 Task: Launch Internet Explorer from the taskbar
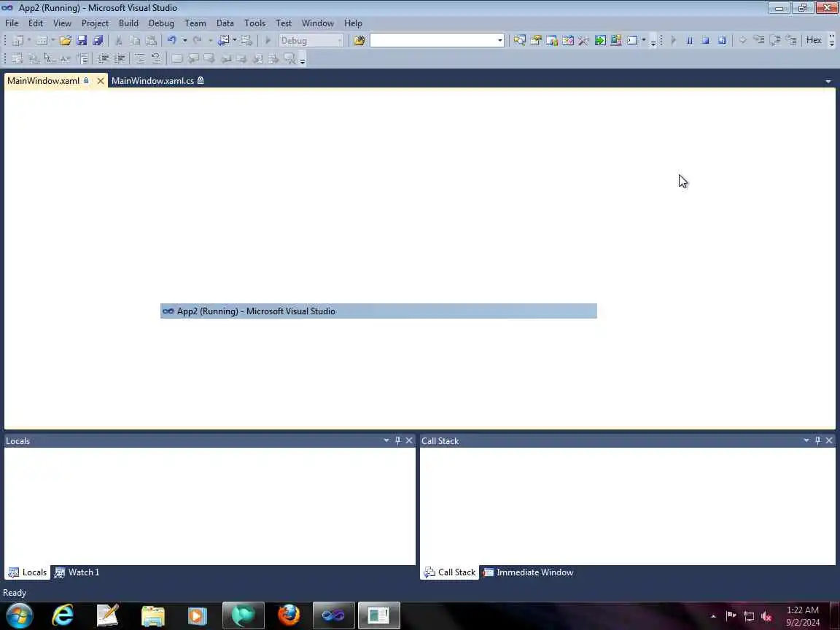tap(63, 615)
